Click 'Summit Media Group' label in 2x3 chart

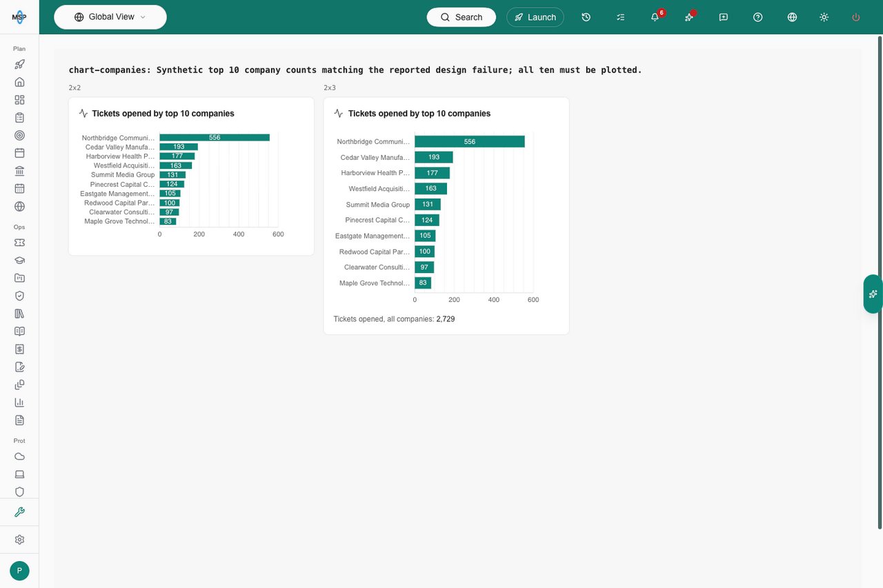point(377,205)
